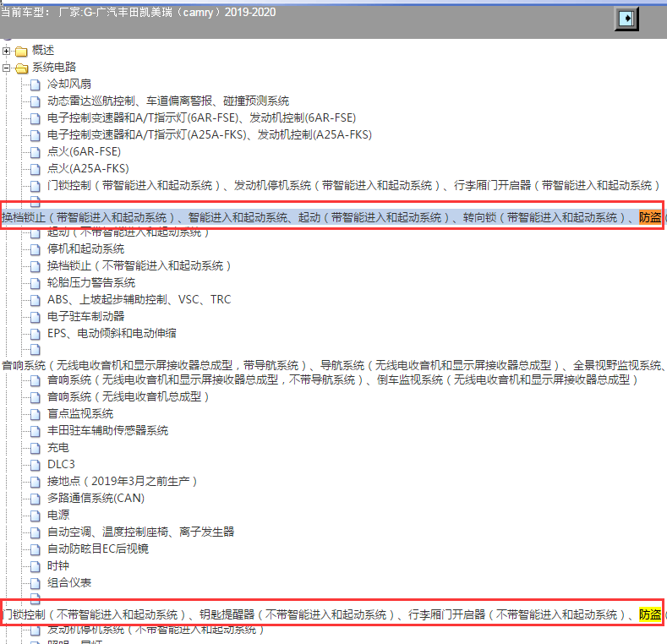Open 换档锁止（不带智能进入和起动系统）entry
Viewport: 667px width, 644px height.
139,265
